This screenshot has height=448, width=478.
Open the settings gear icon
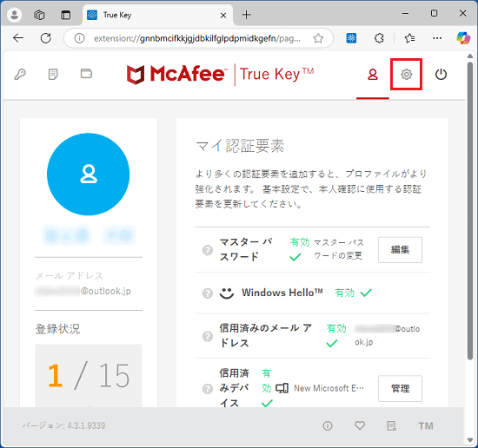(x=407, y=74)
